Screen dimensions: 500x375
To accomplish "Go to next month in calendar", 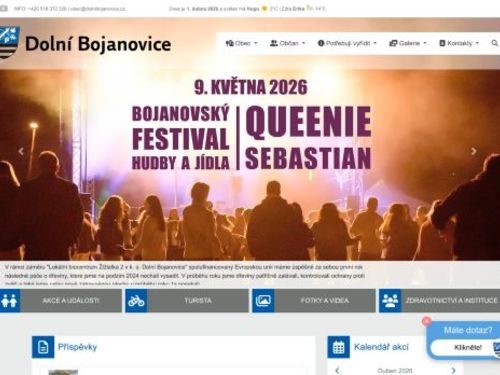I will point(453,370).
